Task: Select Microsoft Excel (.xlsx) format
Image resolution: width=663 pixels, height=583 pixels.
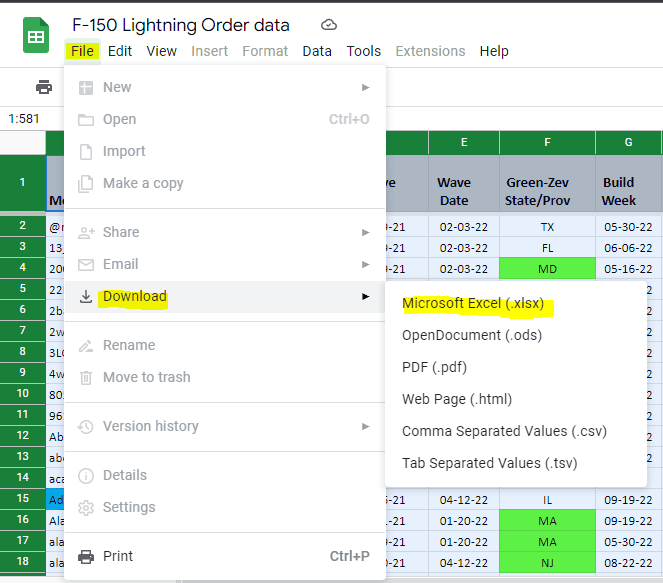Action: click(473, 303)
